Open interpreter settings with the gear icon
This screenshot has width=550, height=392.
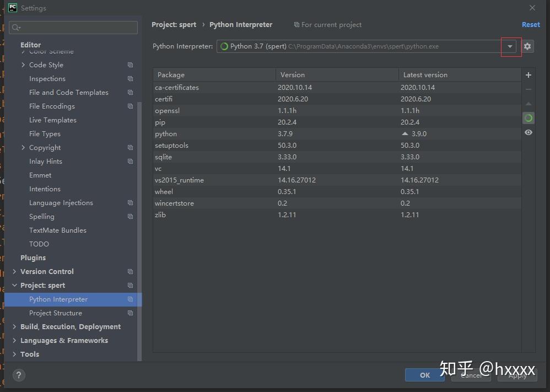click(527, 46)
